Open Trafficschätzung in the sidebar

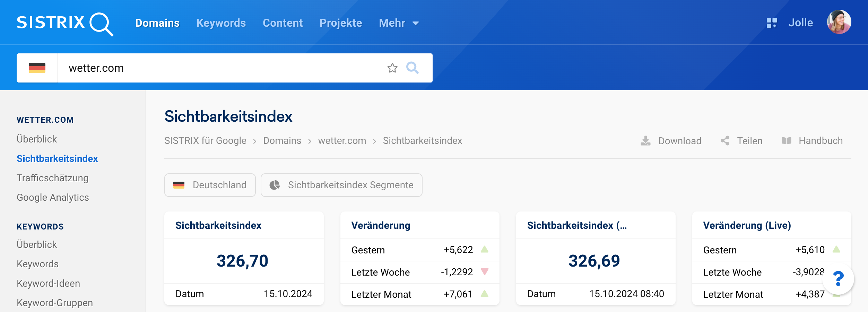click(53, 178)
